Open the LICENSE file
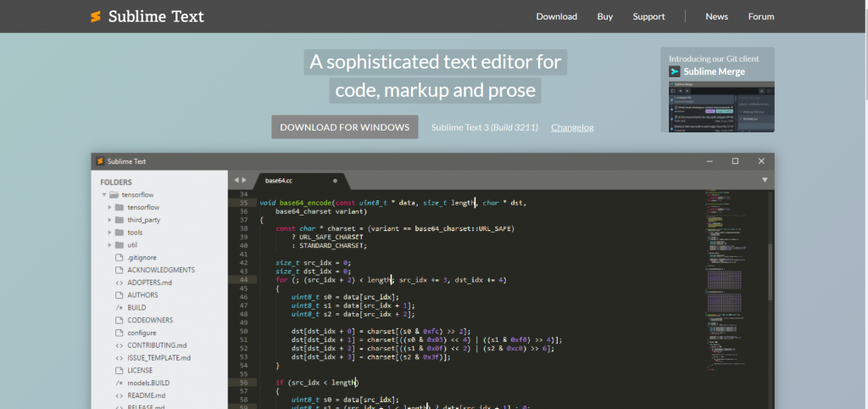 pyautogui.click(x=140, y=370)
